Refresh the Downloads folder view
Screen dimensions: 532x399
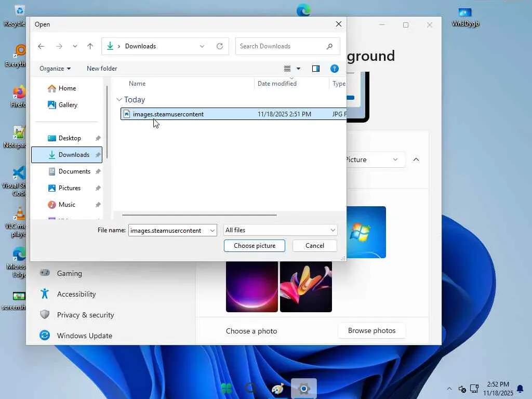(x=220, y=46)
